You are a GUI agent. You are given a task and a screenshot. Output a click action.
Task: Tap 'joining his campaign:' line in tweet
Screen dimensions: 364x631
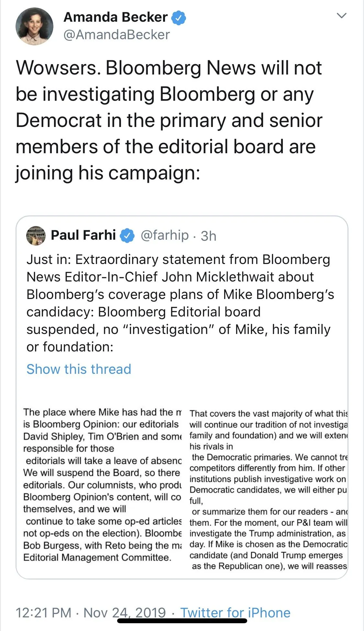coord(108,173)
